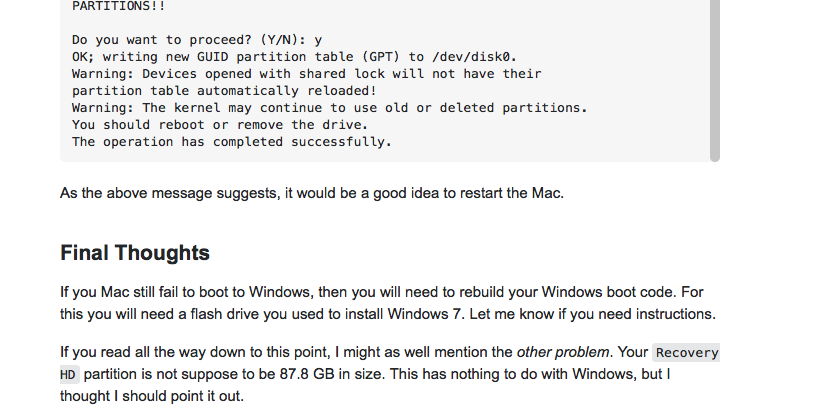Screen dimensions: 834x419
Task: Click the "Do you want to proceed?" line
Action: pyautogui.click(x=197, y=41)
